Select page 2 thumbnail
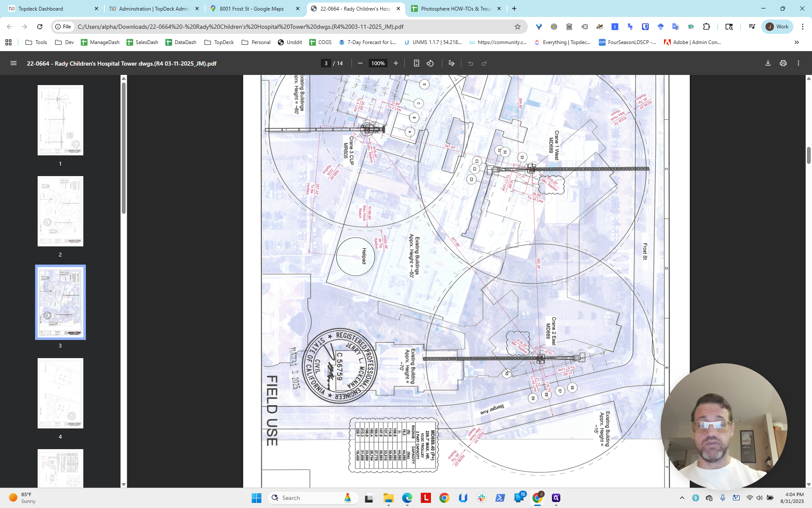This screenshot has width=812, height=508. (60, 211)
